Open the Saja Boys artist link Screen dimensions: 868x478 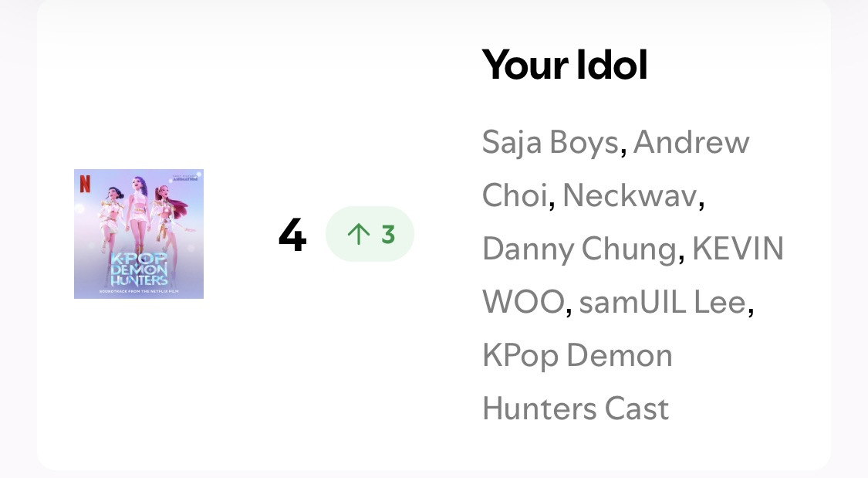(x=550, y=143)
